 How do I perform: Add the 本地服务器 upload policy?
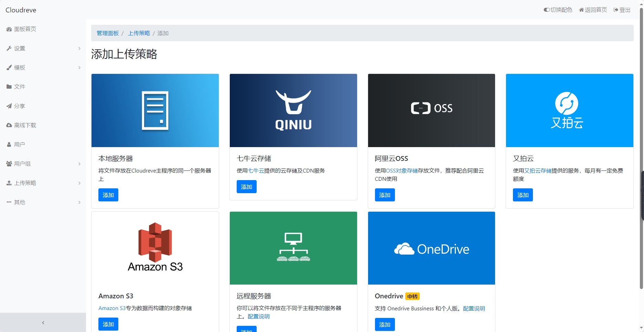click(x=108, y=195)
